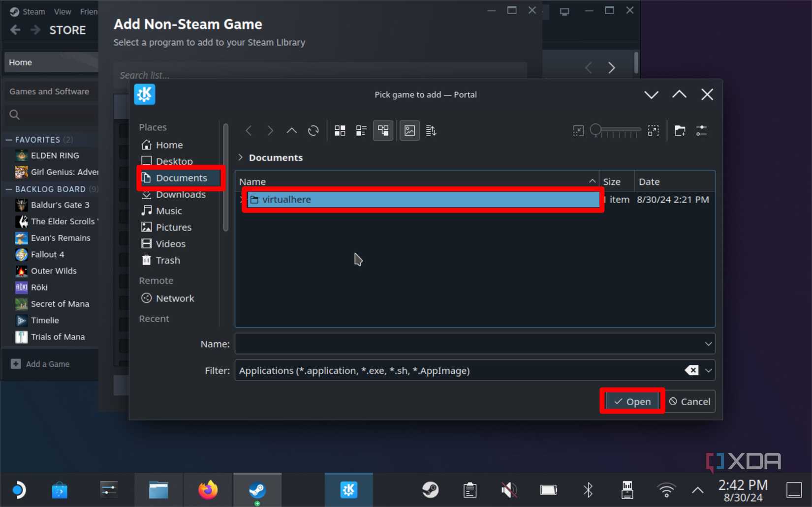Image resolution: width=812 pixels, height=507 pixels.
Task: Select the virtualhere folder
Action: click(x=286, y=200)
